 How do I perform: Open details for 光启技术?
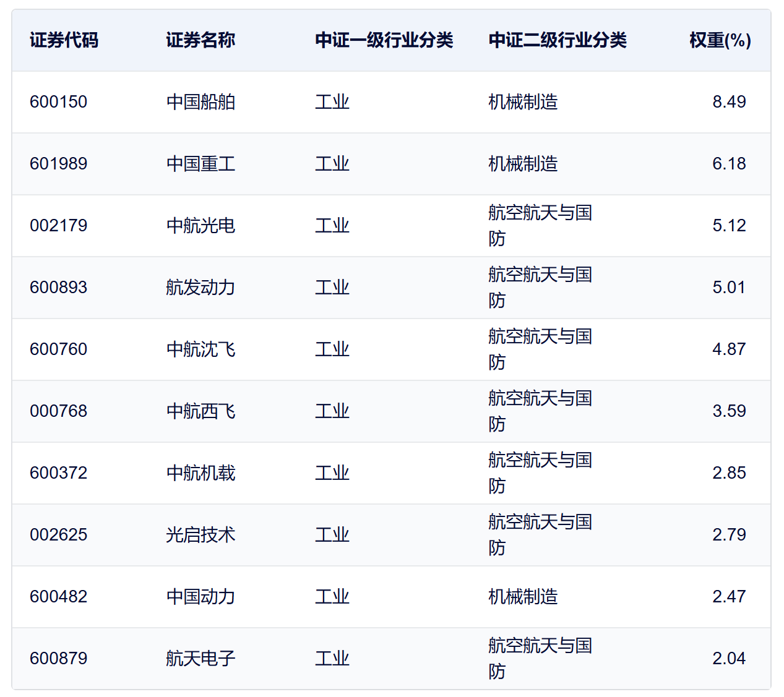point(200,535)
